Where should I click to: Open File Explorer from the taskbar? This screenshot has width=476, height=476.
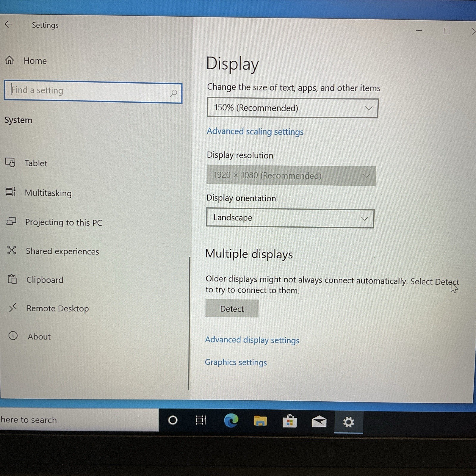(x=260, y=421)
